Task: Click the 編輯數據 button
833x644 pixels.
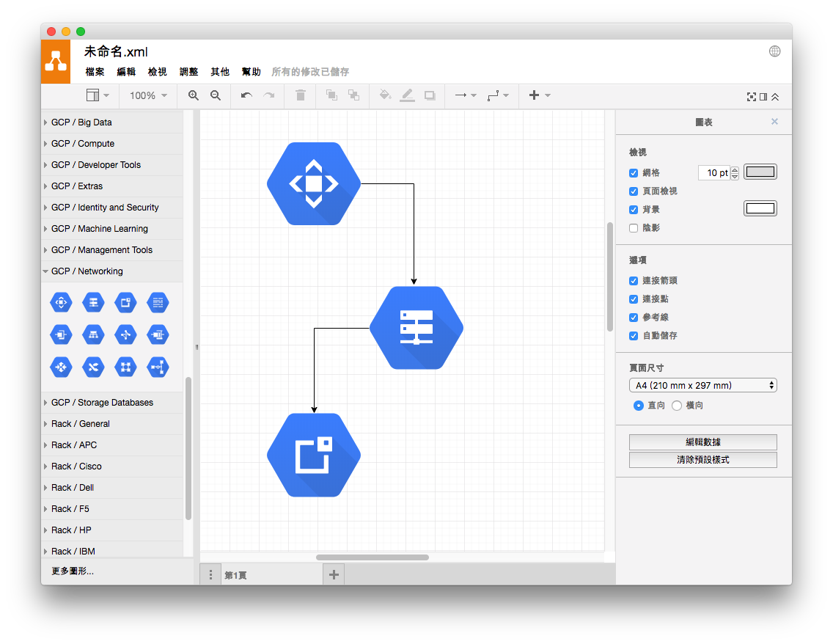Action: click(x=702, y=442)
